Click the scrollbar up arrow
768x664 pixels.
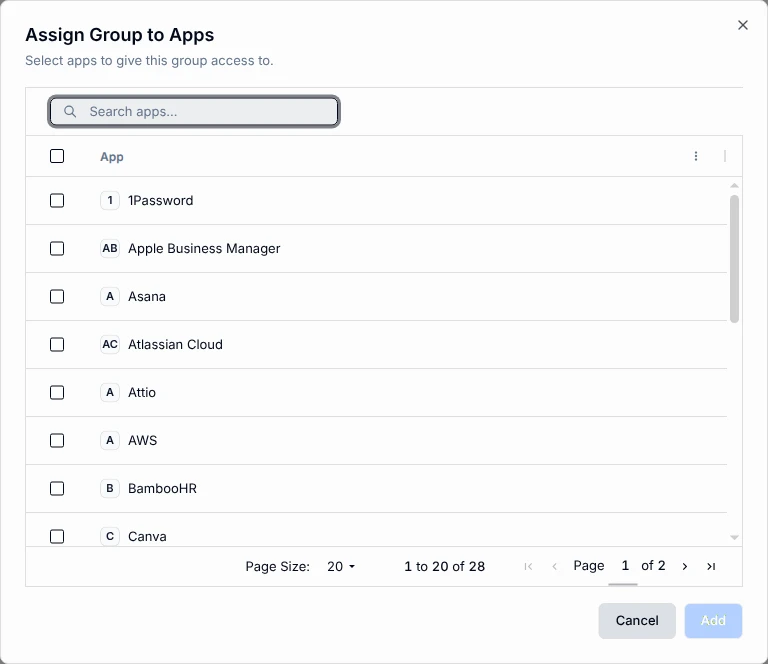coord(734,186)
